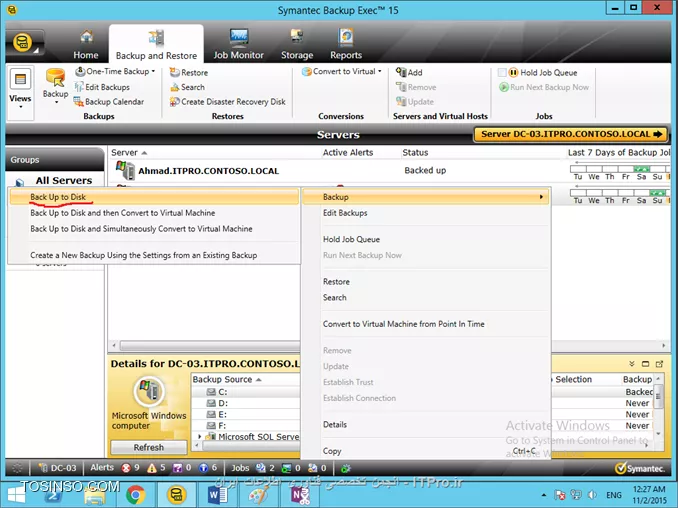Click Add in Servers and Virtual Hosts

coord(409,72)
